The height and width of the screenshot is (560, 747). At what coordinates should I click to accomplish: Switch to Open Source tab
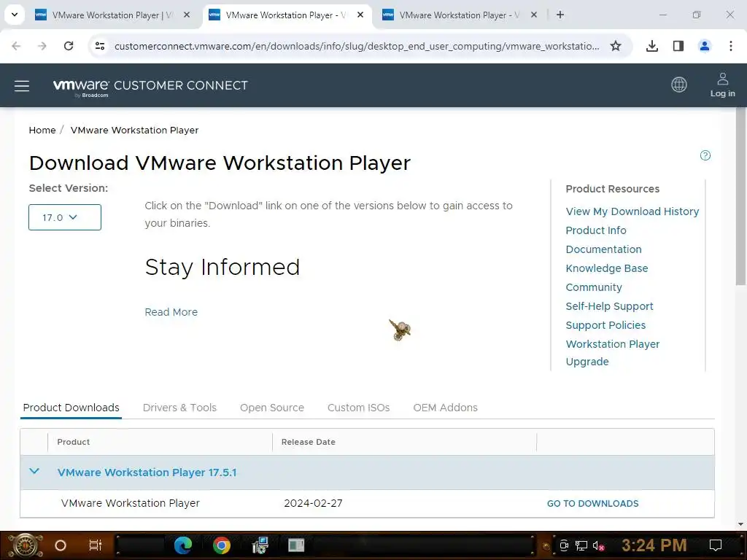coord(272,408)
